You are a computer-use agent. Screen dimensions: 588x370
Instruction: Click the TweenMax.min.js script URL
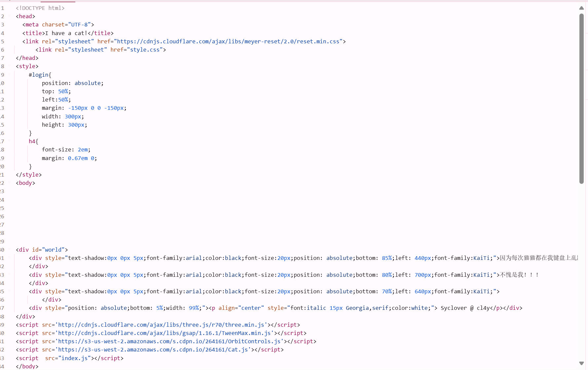click(165, 333)
